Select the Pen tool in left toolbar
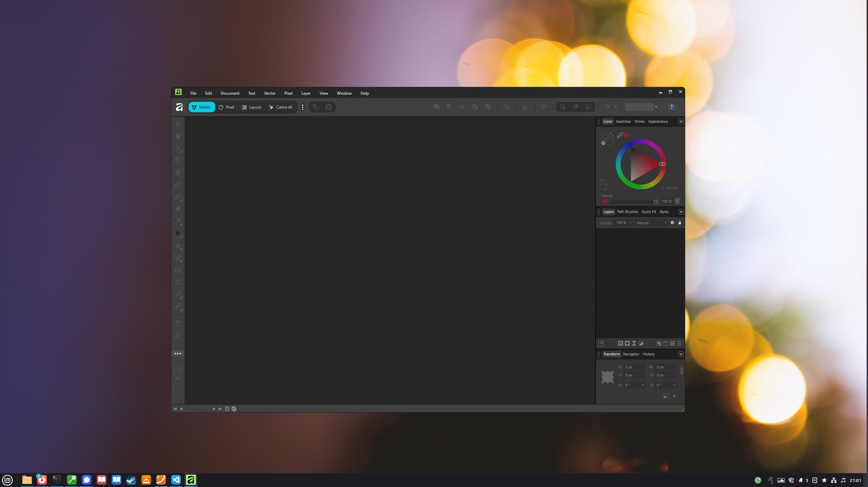868x487 pixels. (178, 185)
